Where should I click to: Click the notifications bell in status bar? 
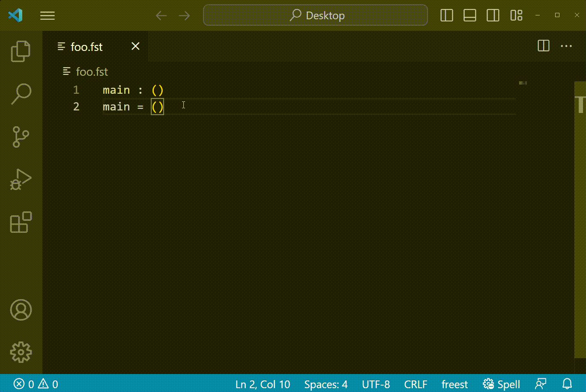pyautogui.click(x=567, y=384)
